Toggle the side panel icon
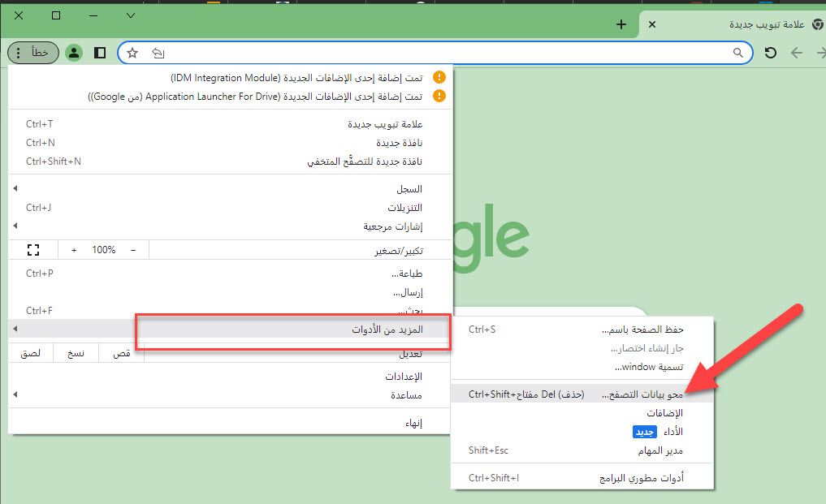 [100, 53]
